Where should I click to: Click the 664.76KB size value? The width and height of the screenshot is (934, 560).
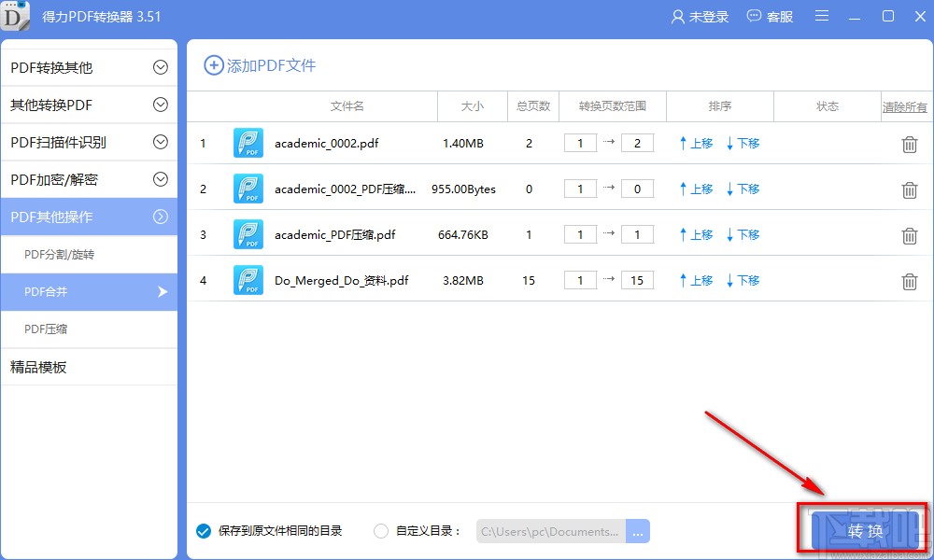coord(463,234)
